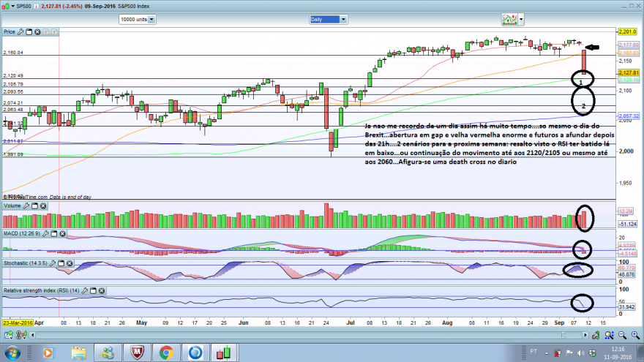Screen dimensions: 644x362
Task: Move the Price panel down
Action: pyautogui.click(x=54, y=31)
